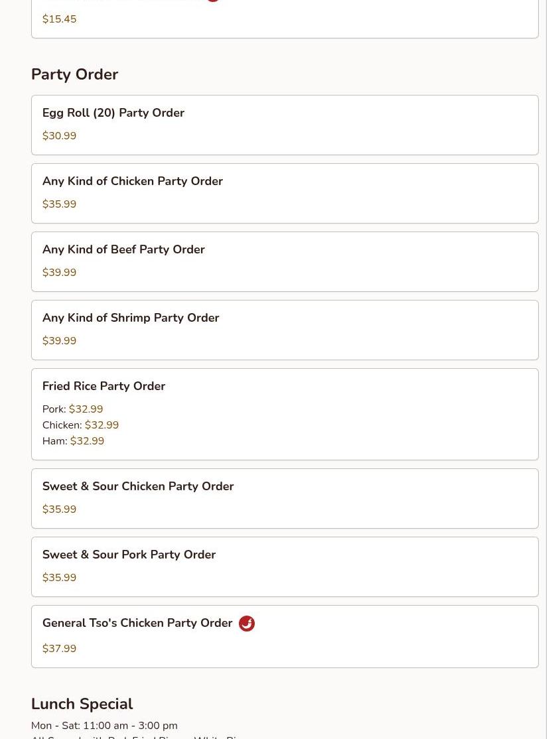The width and height of the screenshot is (560, 739).
Task: Select the Fried Rice Party Order title
Action: [x=104, y=387]
